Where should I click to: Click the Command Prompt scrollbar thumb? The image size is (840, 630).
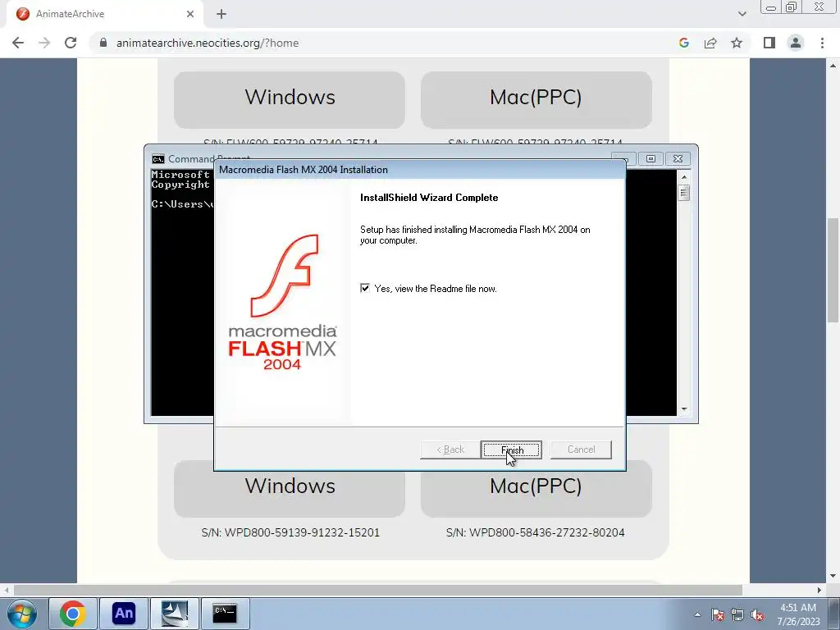point(683,192)
